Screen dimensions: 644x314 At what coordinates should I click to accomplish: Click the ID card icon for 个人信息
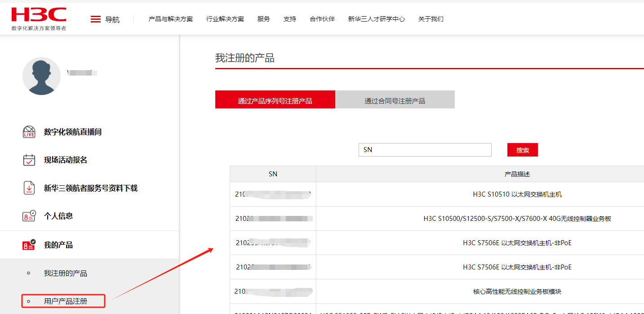(29, 216)
